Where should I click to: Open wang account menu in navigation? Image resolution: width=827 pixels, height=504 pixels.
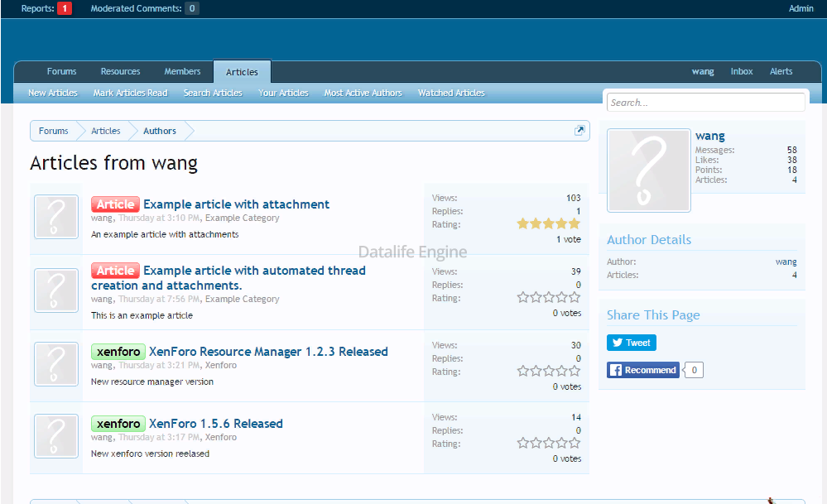703,71
